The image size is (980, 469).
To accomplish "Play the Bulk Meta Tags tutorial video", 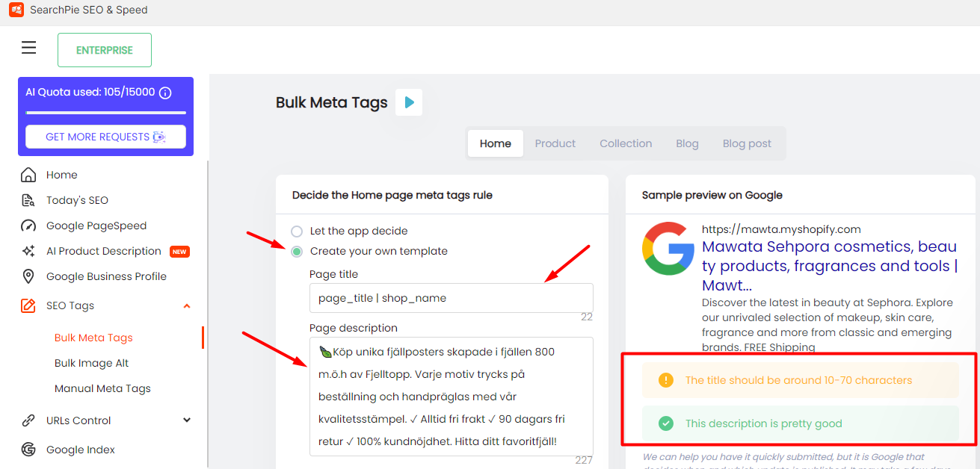I will click(409, 102).
